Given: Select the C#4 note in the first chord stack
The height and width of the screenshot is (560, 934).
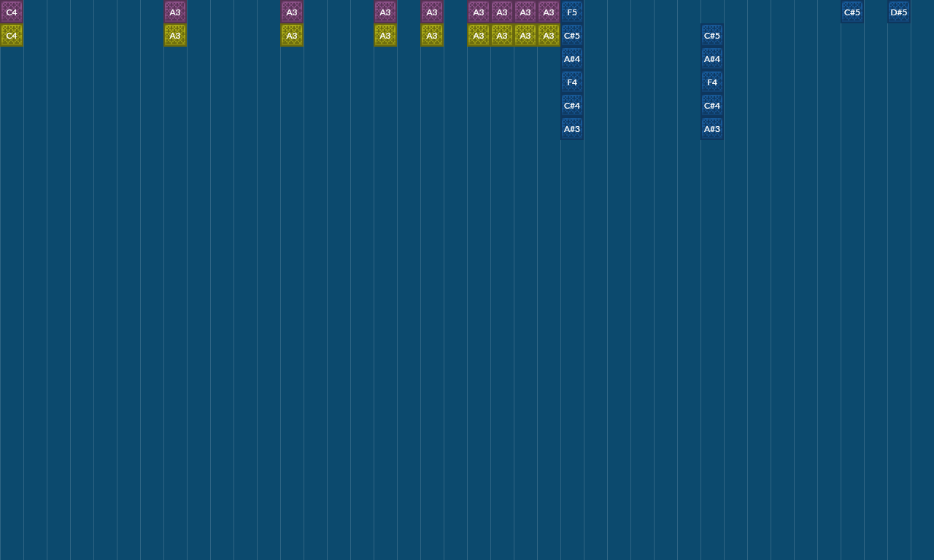Looking at the screenshot, I should tap(572, 105).
